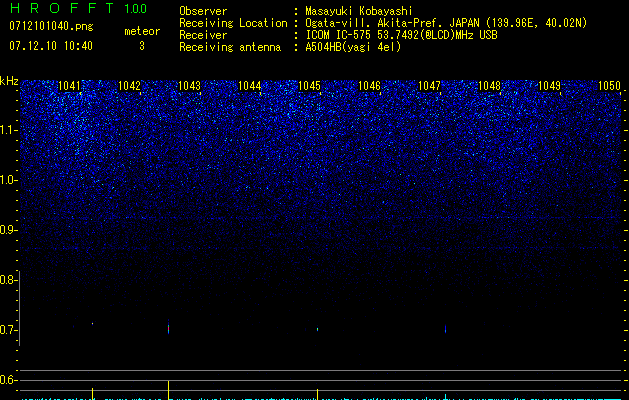Click the kHz axis unit label
The height and width of the screenshot is (400, 629).
point(9,81)
